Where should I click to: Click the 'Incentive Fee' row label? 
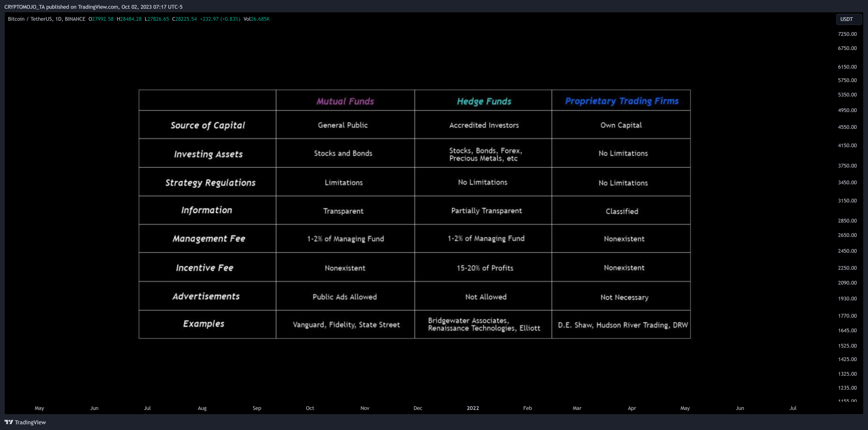204,268
